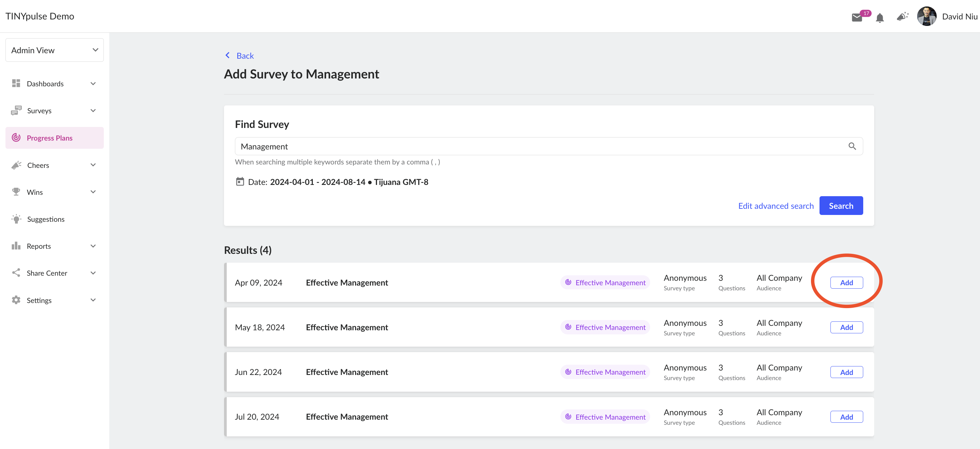Open Dashboards in the sidebar
The image size is (980, 449).
(x=54, y=83)
